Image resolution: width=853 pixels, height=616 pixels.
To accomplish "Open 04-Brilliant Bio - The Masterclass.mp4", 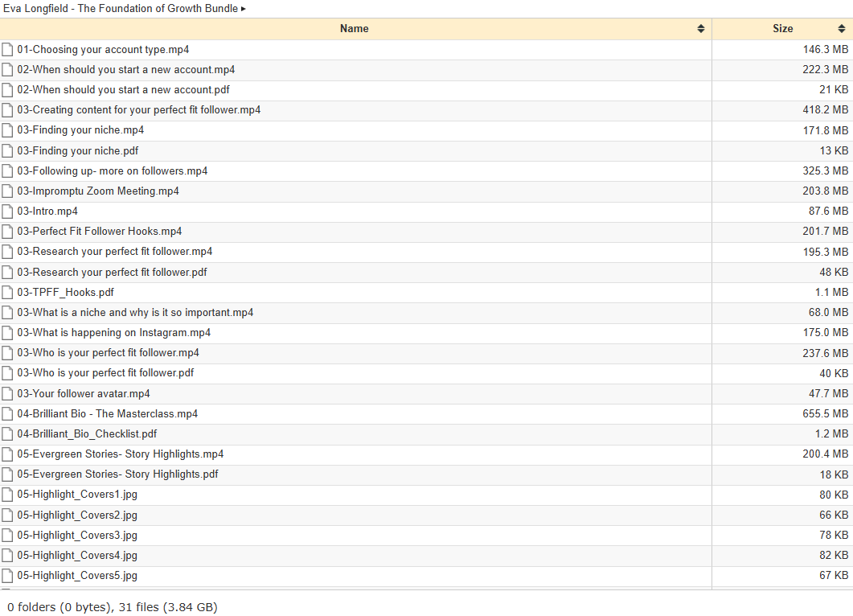I will [x=107, y=413].
